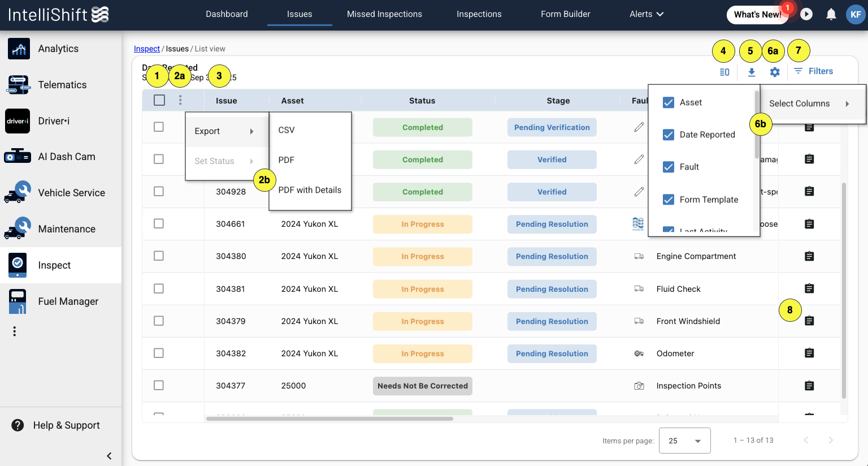Toggle the list view layout icon
Image resolution: width=868 pixels, height=466 pixels.
(724, 72)
